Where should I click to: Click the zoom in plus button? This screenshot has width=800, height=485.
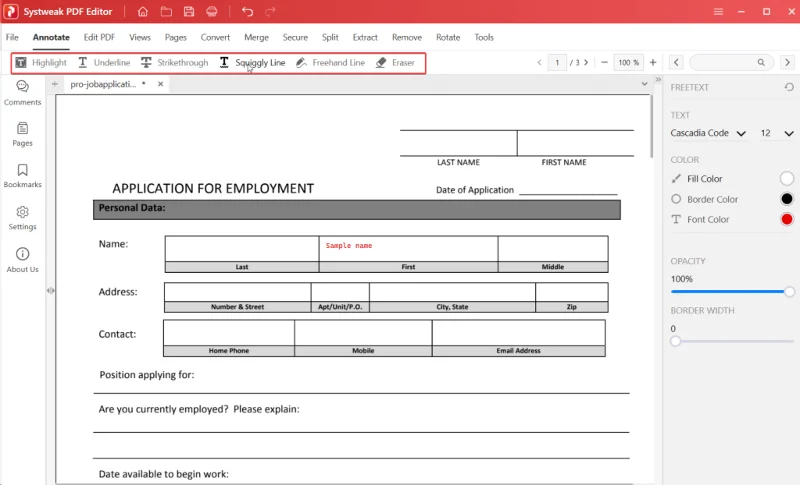coord(653,63)
